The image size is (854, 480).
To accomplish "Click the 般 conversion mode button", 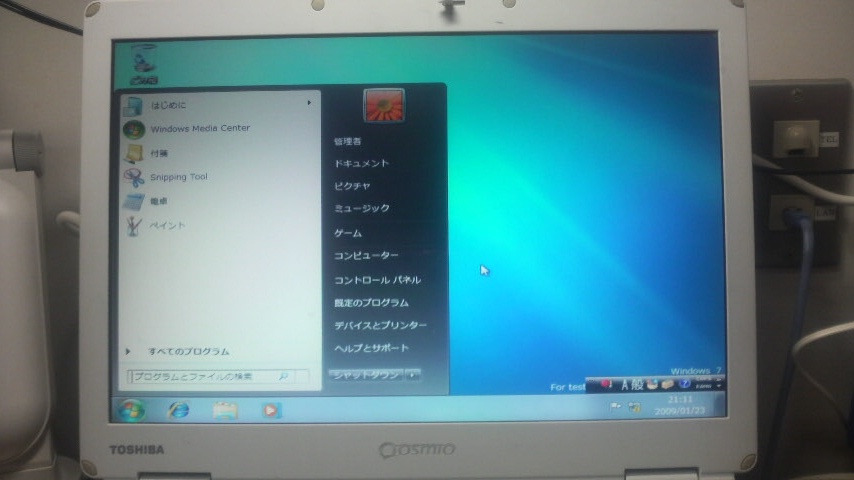I will tap(637, 385).
